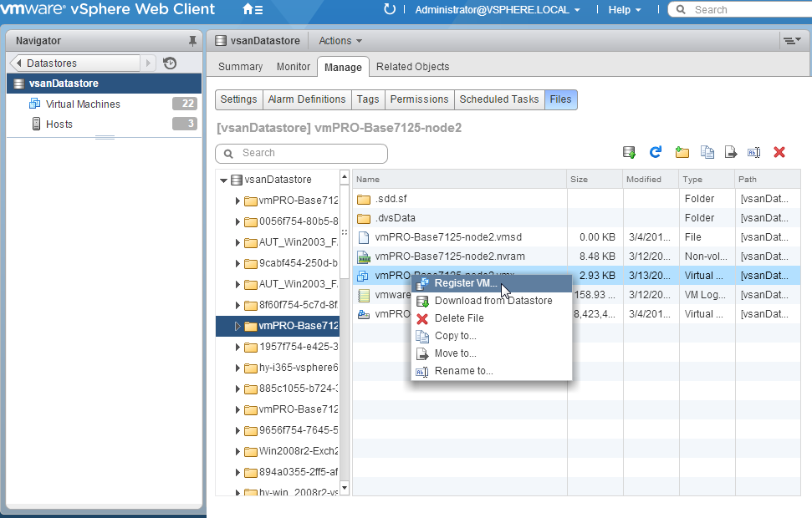Image resolution: width=812 pixels, height=518 pixels.
Task: Upload a file to the datastore
Action: (629, 153)
